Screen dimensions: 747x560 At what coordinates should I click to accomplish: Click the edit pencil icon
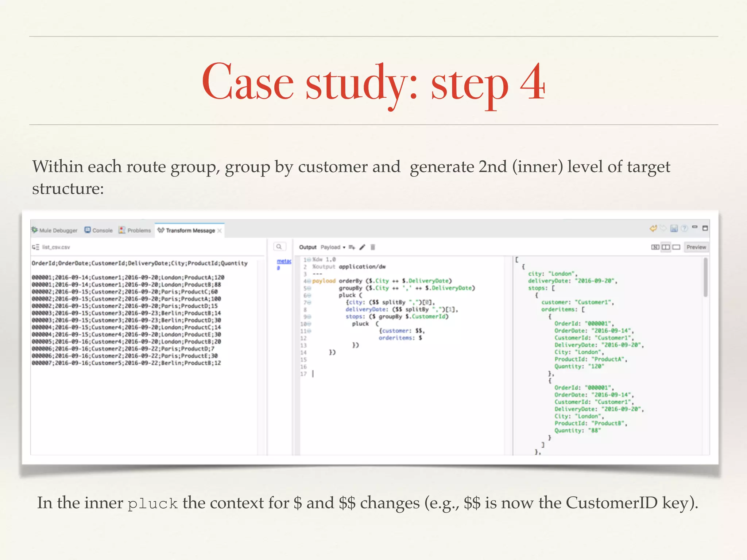point(362,247)
